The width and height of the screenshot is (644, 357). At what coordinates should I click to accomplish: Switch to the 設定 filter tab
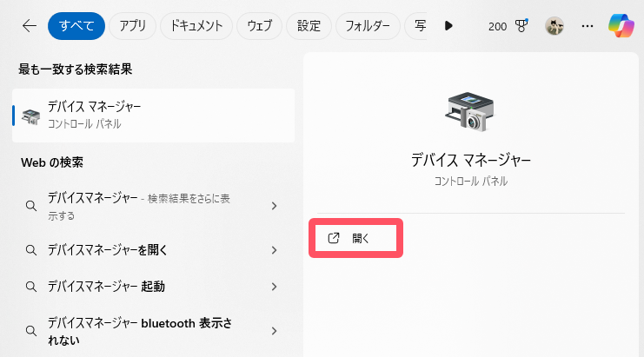[309, 26]
